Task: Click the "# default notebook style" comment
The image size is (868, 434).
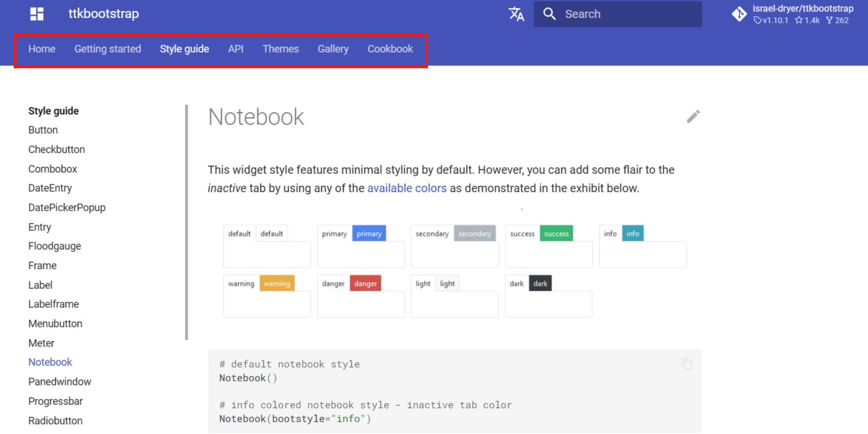Action: tap(290, 364)
